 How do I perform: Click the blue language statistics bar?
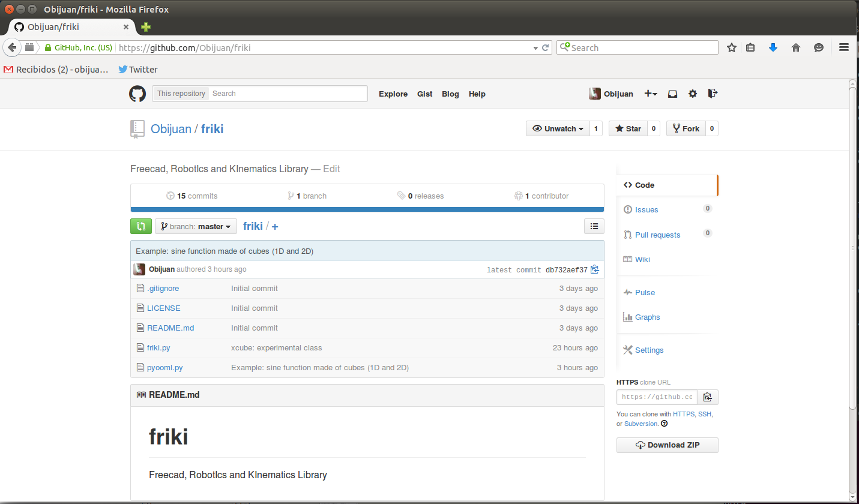pos(367,209)
